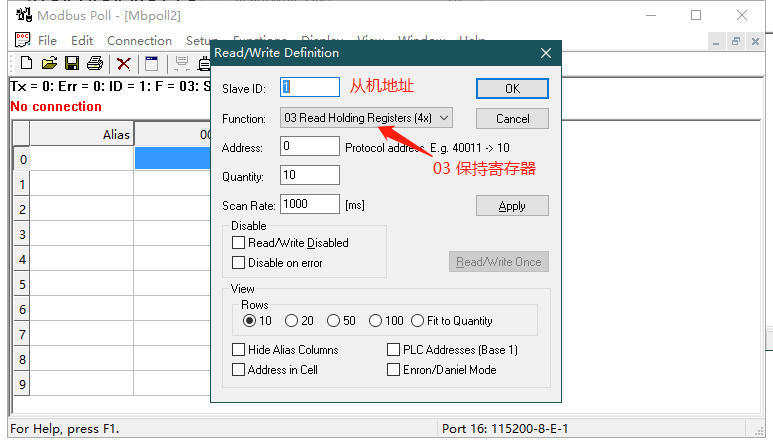Select the 100 rows radio button
Viewport: 773px width, 445px height.
375,321
